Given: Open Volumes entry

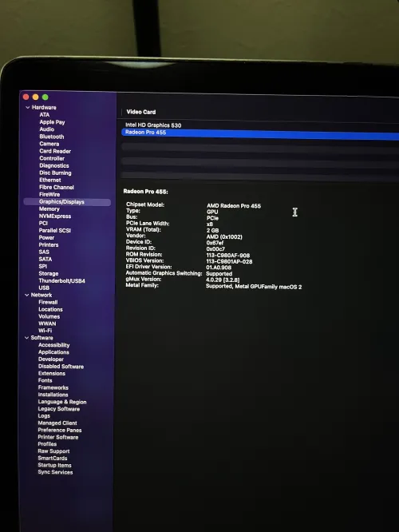Looking at the screenshot, I should point(49,316).
